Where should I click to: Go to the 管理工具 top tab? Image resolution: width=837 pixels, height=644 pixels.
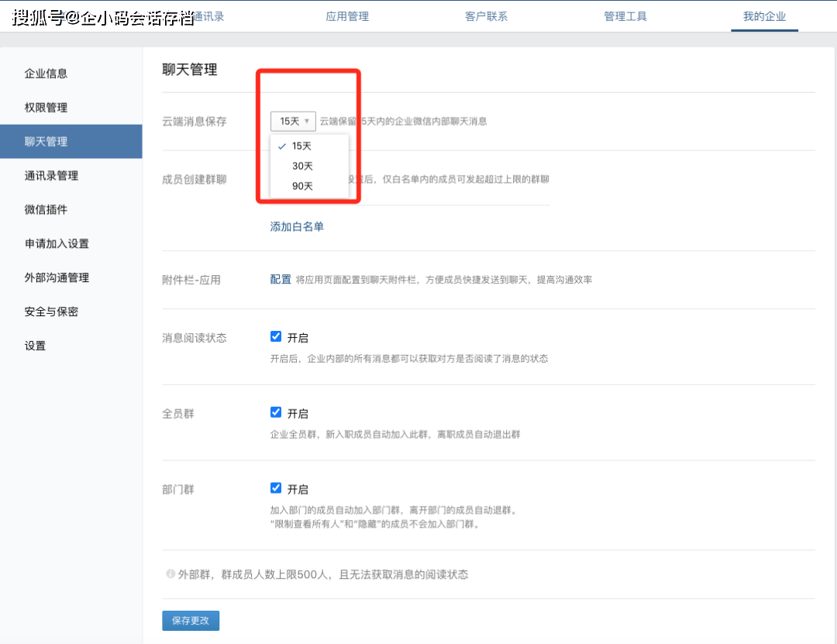point(625,16)
